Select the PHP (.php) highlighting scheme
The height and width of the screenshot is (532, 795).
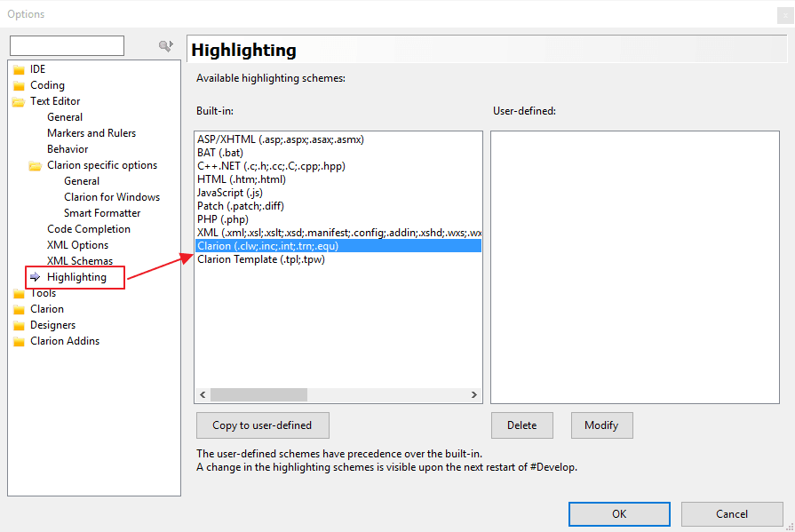tap(223, 219)
